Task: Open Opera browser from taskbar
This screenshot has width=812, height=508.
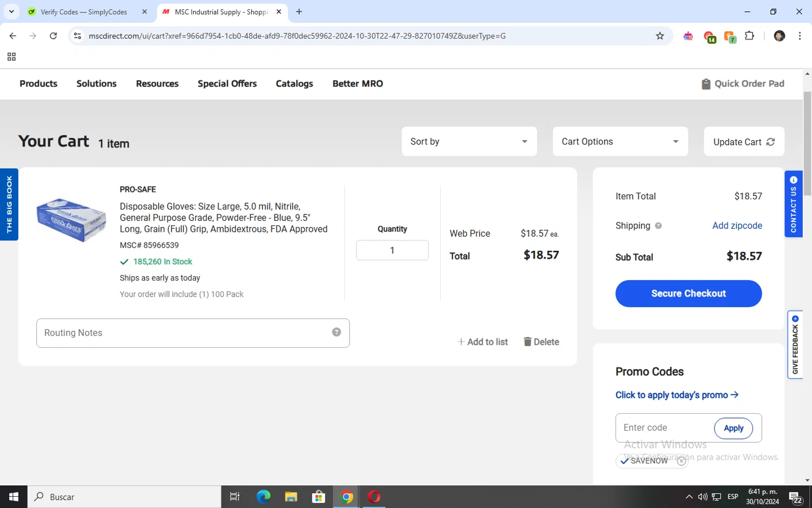Action: click(x=374, y=497)
